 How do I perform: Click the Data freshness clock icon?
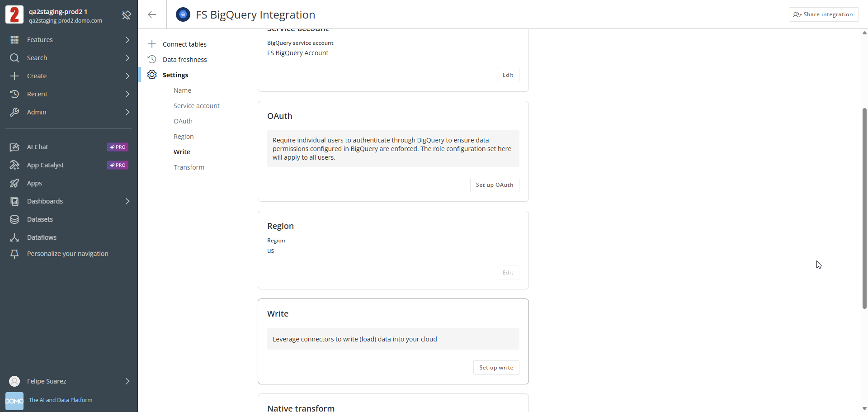(152, 59)
